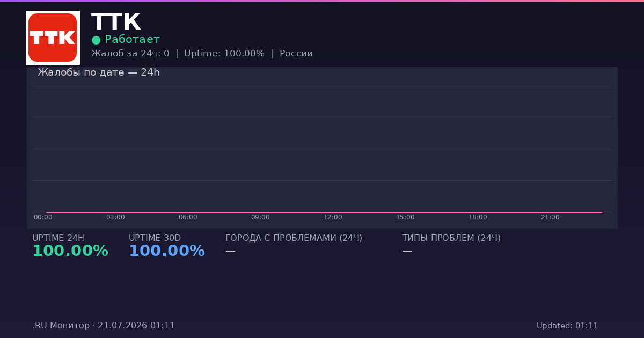Click the 00:00 mark on chart axis
Viewport: 644px width, 338px height.
click(x=43, y=217)
